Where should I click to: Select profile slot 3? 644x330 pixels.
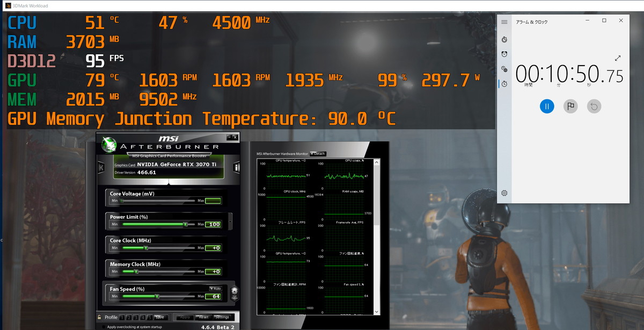click(136, 317)
